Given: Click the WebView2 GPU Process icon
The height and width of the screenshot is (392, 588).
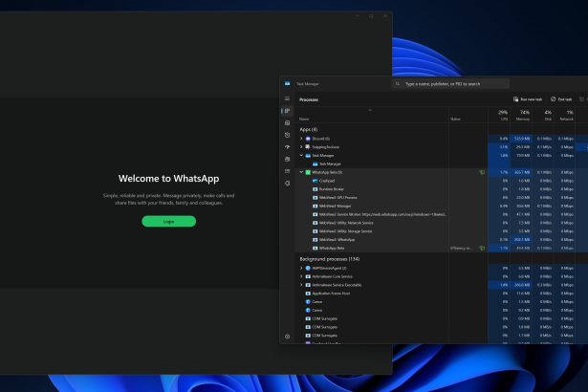Looking at the screenshot, I should (315, 198).
